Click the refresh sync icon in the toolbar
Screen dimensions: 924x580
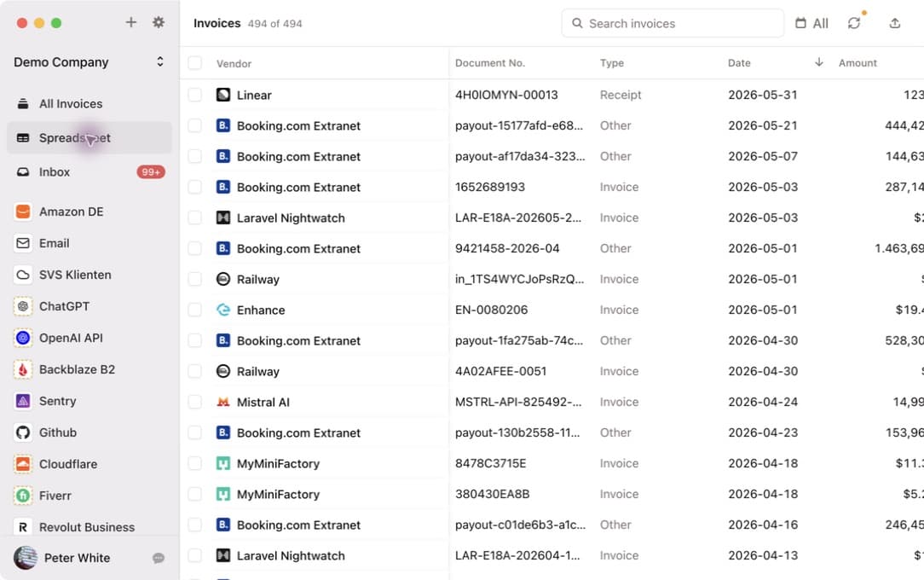click(854, 23)
